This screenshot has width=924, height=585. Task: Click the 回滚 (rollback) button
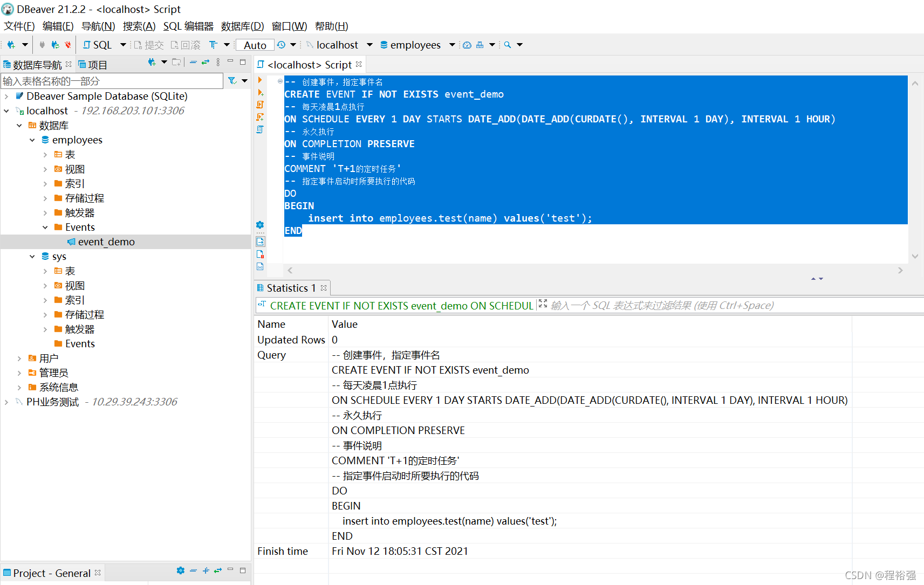pyautogui.click(x=186, y=45)
